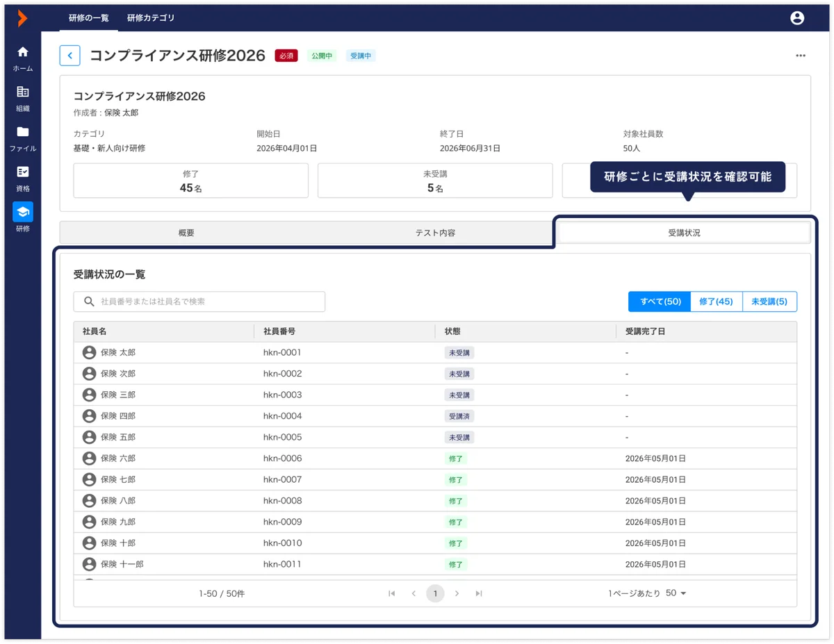Filter the list by 未受講(5)
Screen dimensions: 834x644
click(770, 302)
